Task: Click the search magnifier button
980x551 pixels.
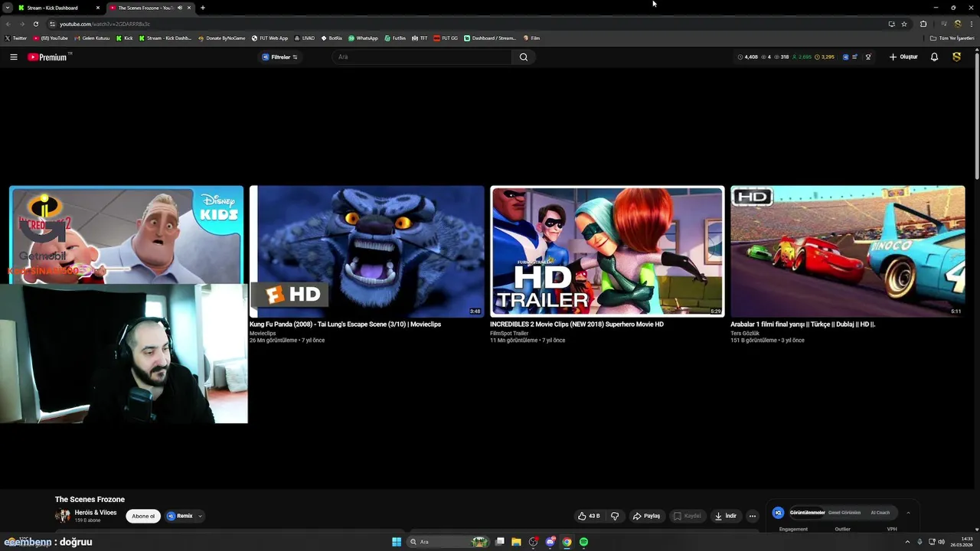Action: point(524,57)
